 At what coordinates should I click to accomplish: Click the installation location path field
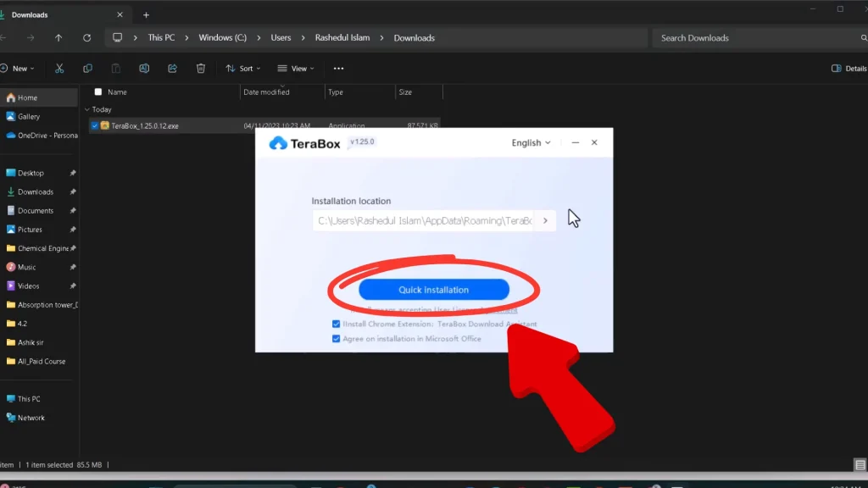point(424,221)
